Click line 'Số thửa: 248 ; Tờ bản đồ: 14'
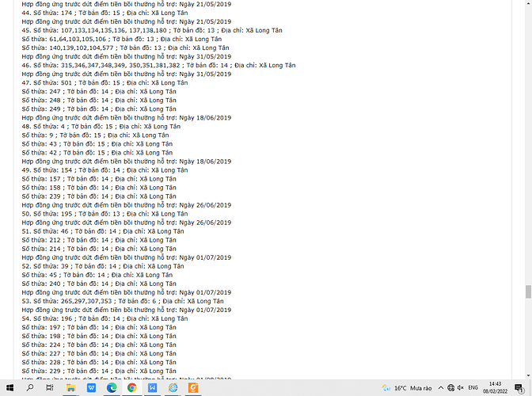The width and height of the screenshot is (532, 396). point(99,101)
